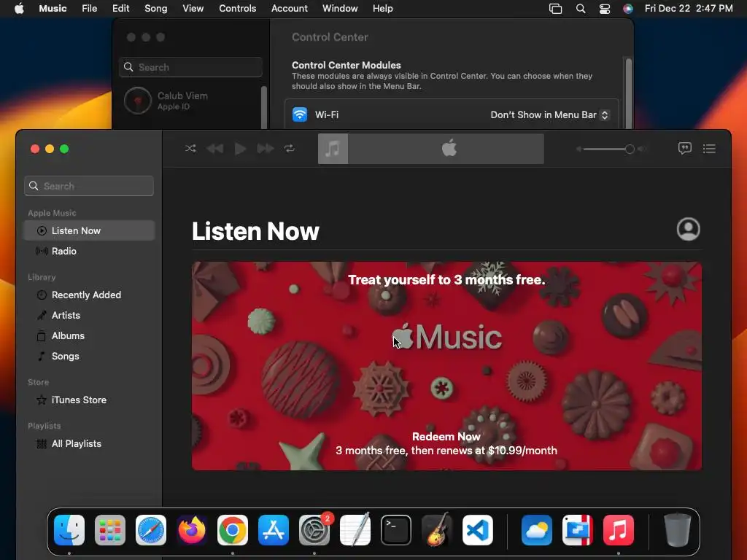Click the Apple Music promo banner artwork
The image size is (747, 560).
click(446, 366)
